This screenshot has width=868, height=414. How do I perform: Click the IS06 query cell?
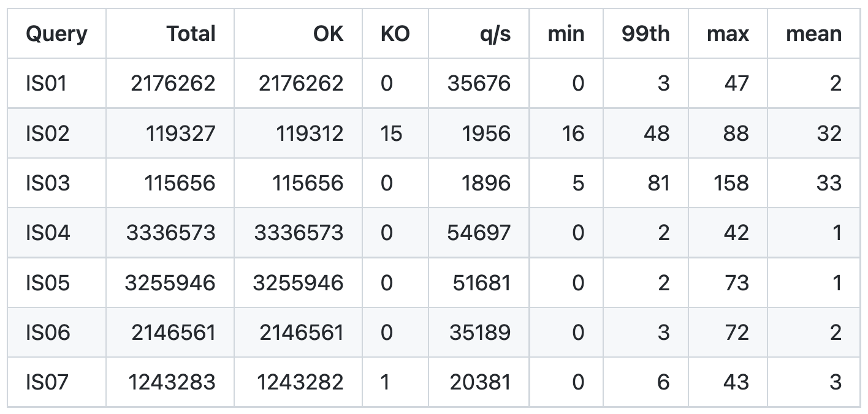pyautogui.click(x=48, y=333)
